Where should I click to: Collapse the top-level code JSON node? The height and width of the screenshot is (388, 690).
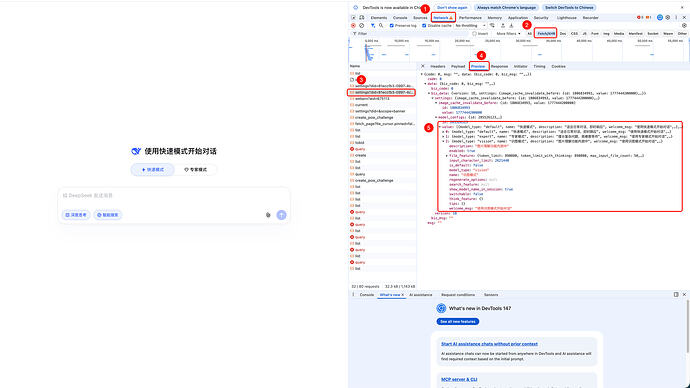pyautogui.click(x=422, y=74)
